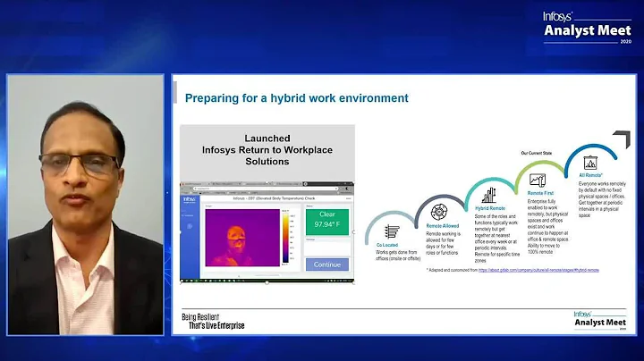Click the Remote First chart icon
This screenshot has width=644, height=361.
tap(538, 180)
